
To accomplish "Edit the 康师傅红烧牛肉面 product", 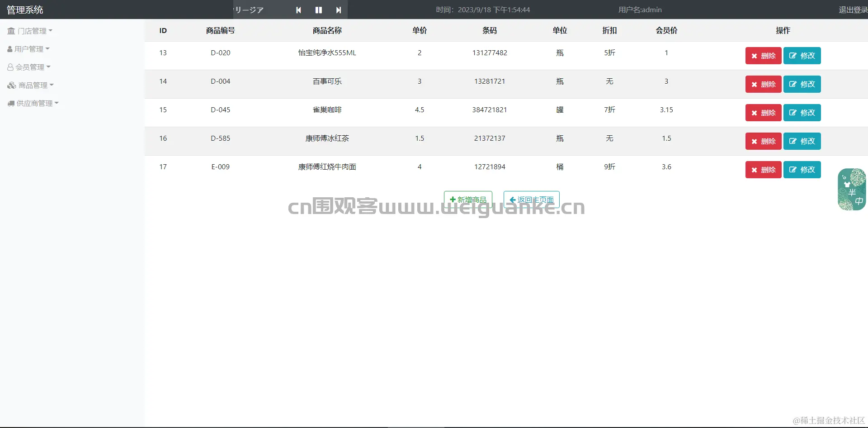I will [802, 170].
